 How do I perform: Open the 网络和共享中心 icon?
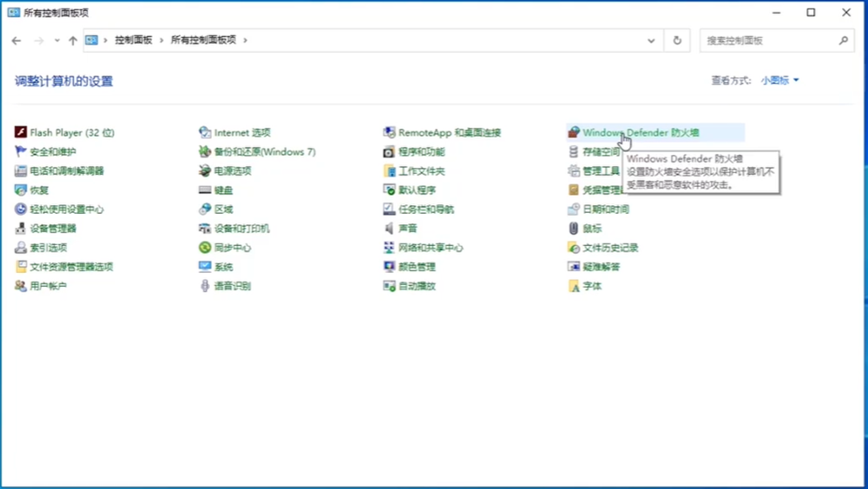point(390,248)
